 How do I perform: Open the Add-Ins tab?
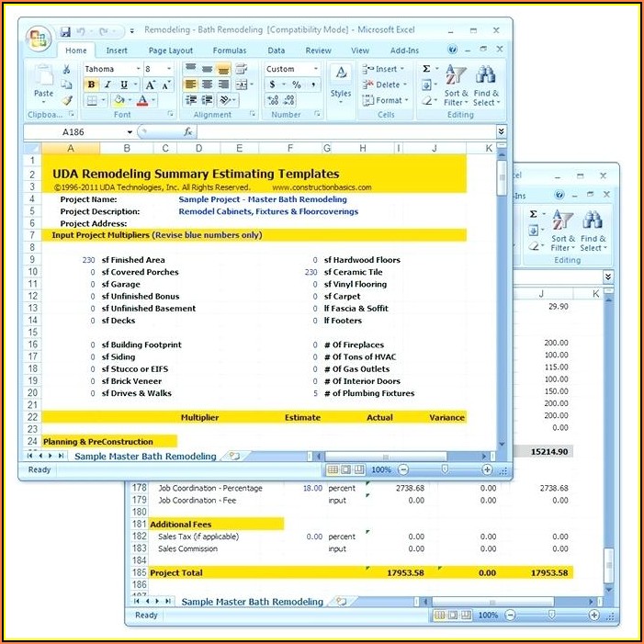click(404, 51)
